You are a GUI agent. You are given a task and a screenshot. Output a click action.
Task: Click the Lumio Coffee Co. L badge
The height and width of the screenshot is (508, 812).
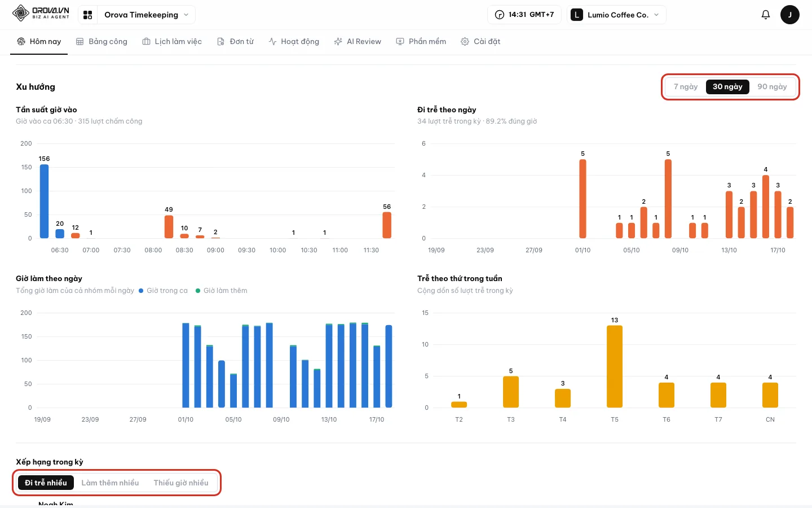point(576,15)
